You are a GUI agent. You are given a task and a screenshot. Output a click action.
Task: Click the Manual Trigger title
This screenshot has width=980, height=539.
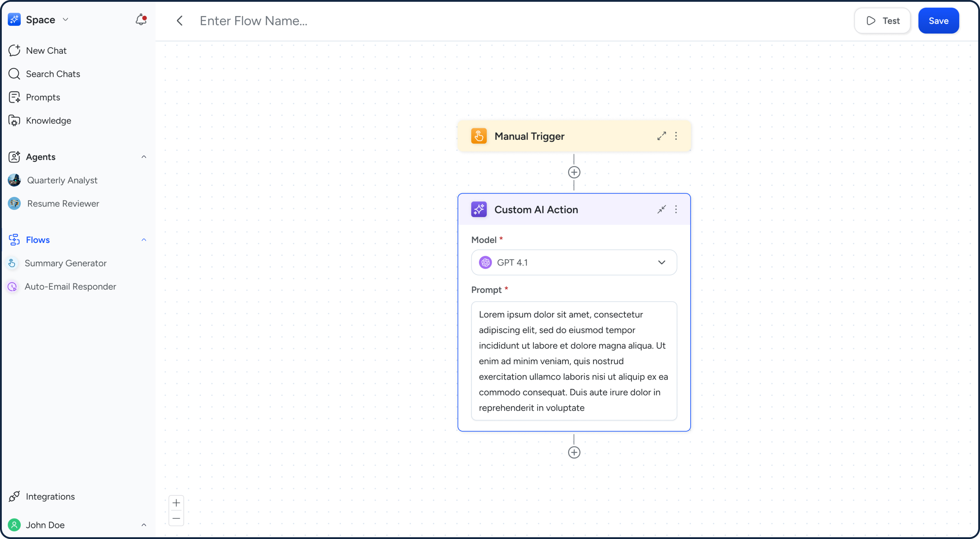(529, 136)
